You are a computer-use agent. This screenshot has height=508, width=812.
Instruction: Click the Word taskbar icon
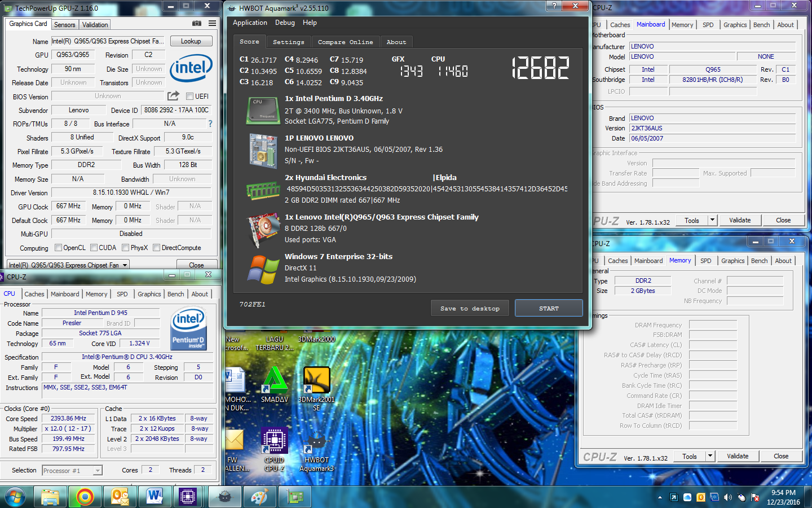point(155,497)
